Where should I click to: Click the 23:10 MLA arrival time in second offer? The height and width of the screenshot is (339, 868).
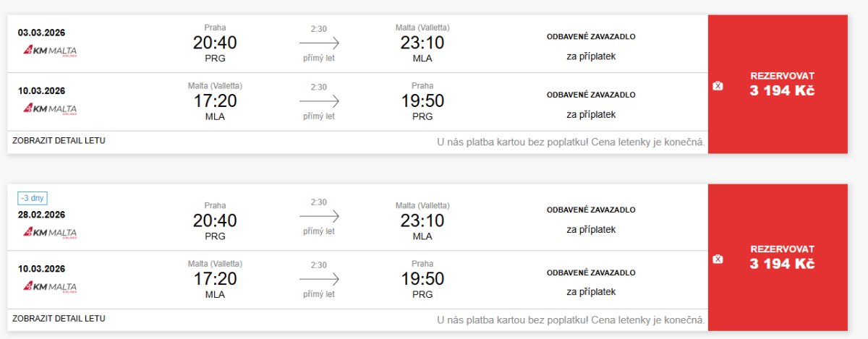422,220
